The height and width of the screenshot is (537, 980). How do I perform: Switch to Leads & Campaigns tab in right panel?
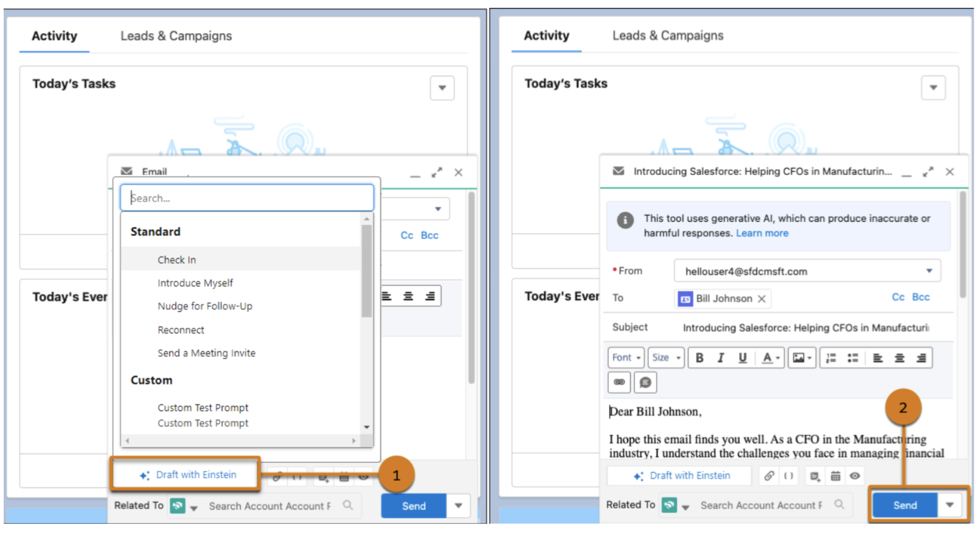click(668, 36)
